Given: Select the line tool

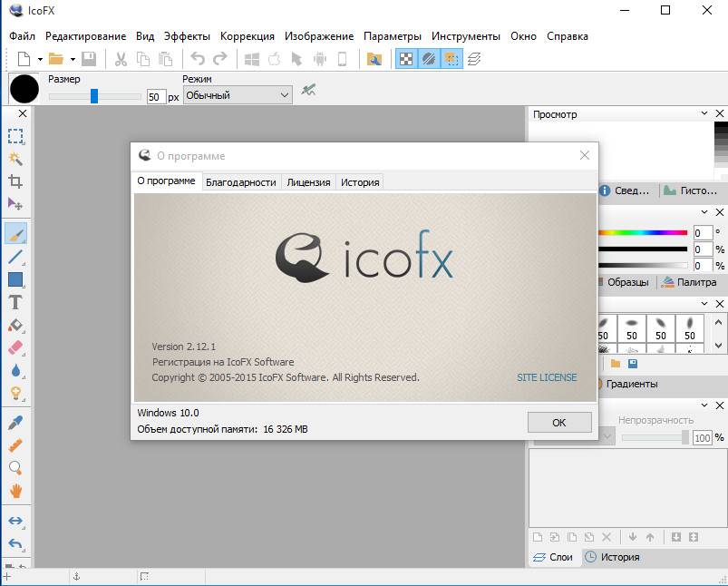Looking at the screenshot, I should (15, 257).
